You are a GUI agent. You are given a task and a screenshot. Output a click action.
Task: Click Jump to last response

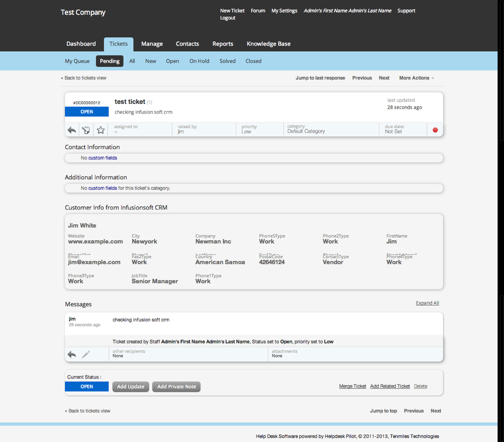click(x=320, y=78)
